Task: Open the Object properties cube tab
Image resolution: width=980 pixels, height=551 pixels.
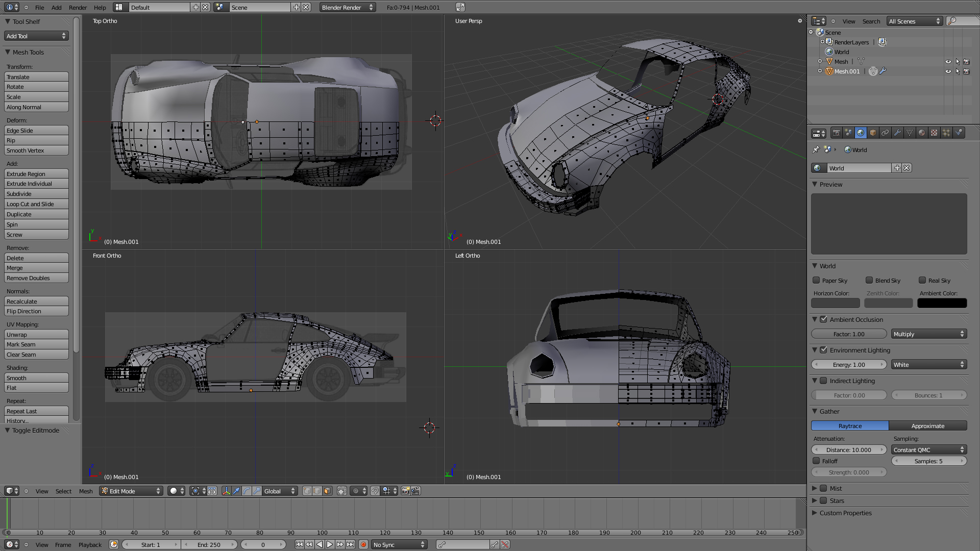Action: point(873,133)
